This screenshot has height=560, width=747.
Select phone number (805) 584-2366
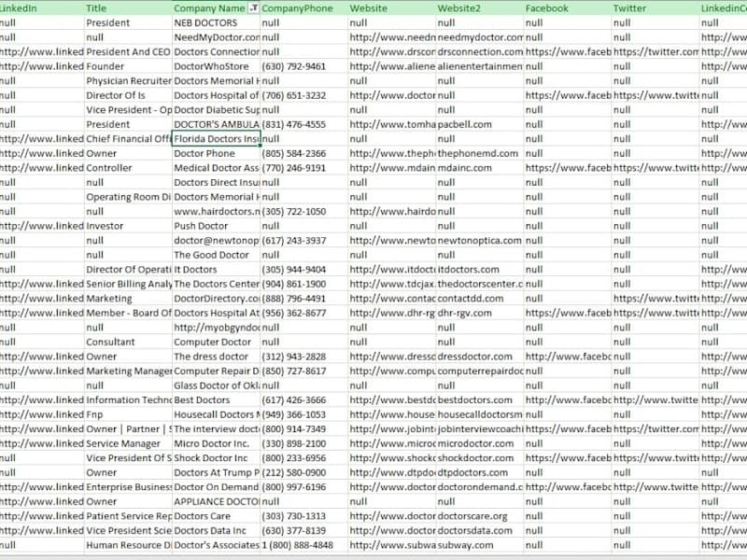click(x=304, y=153)
